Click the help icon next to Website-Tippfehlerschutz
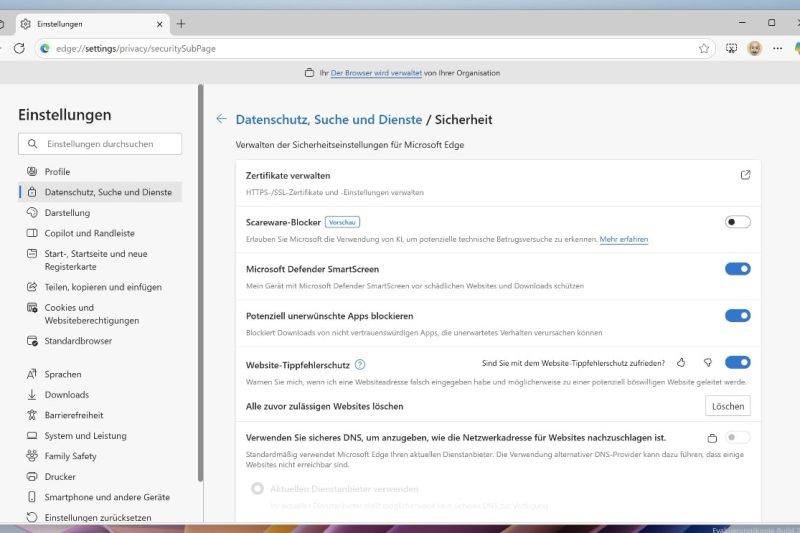 click(x=360, y=365)
